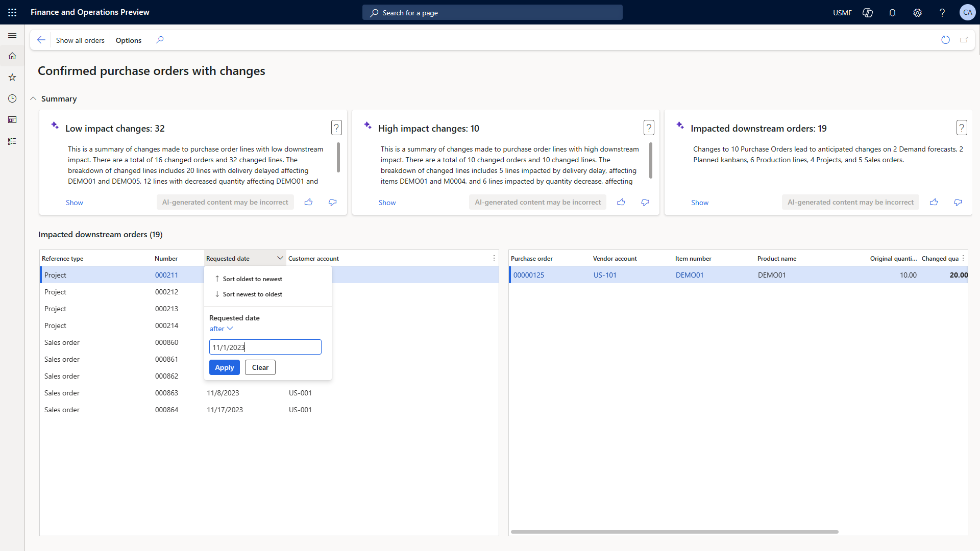Open column options via the three-dot menu
This screenshot has height=551, width=980.
(494, 258)
